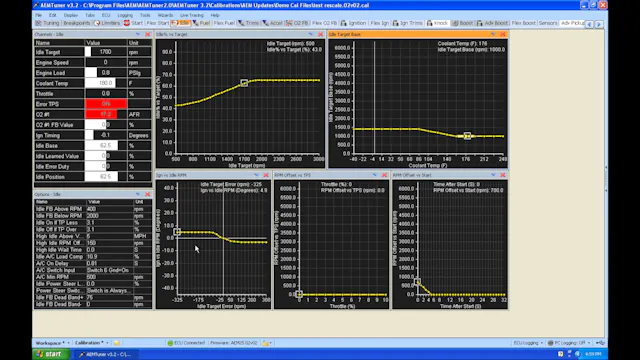Select highlighted point on Idle Target Base curve

click(x=467, y=136)
